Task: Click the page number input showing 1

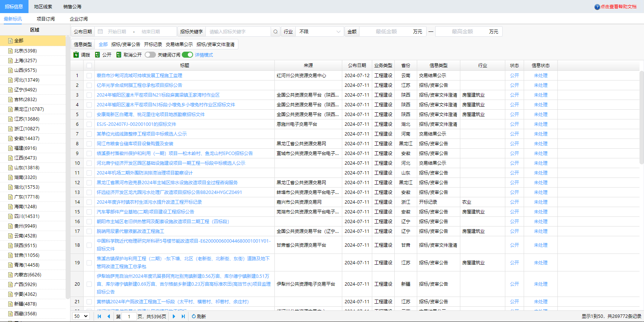Action: tap(129, 316)
